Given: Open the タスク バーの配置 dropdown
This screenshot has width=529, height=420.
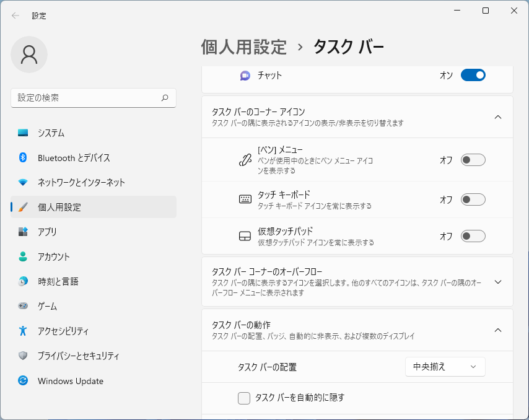Looking at the screenshot, I should 445,367.
